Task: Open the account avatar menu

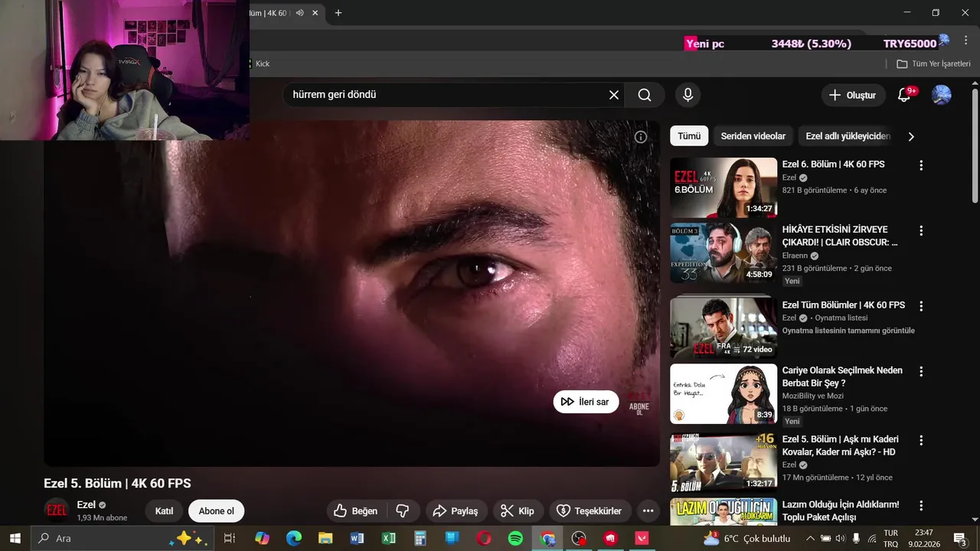Action: [x=941, y=95]
